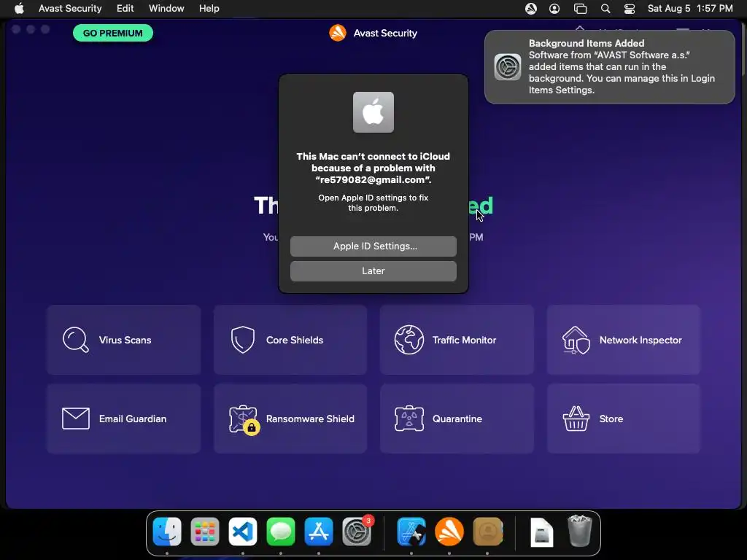Open the Trash from the Dock

click(x=580, y=531)
